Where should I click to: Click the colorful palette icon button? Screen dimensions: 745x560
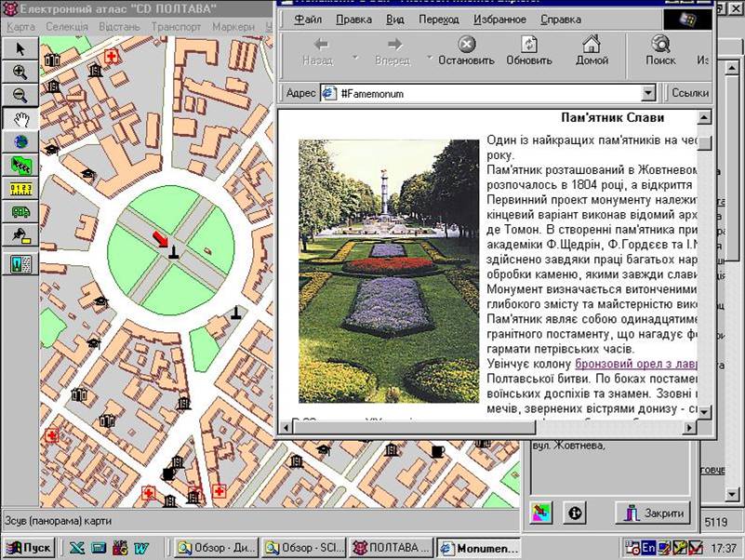tap(540, 513)
